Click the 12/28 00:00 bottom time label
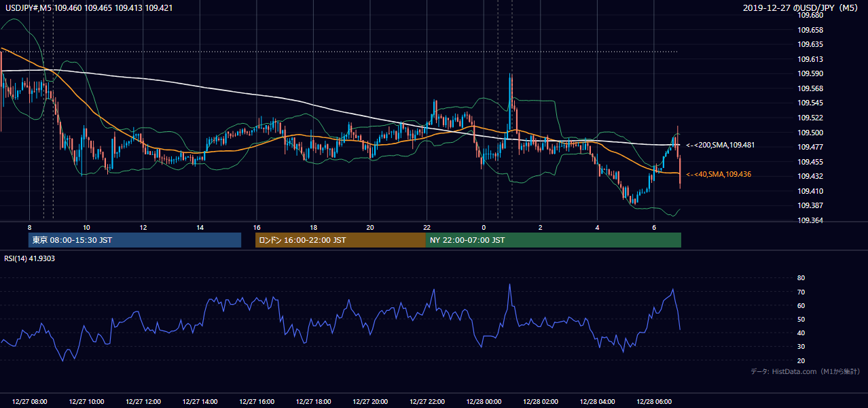This screenshot has width=868, height=408. pyautogui.click(x=484, y=402)
